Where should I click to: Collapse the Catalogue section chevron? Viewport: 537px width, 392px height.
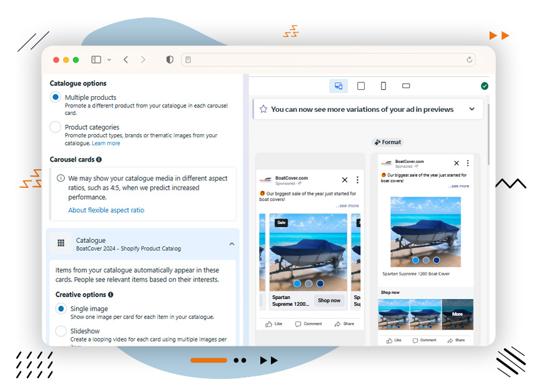pos(232,244)
